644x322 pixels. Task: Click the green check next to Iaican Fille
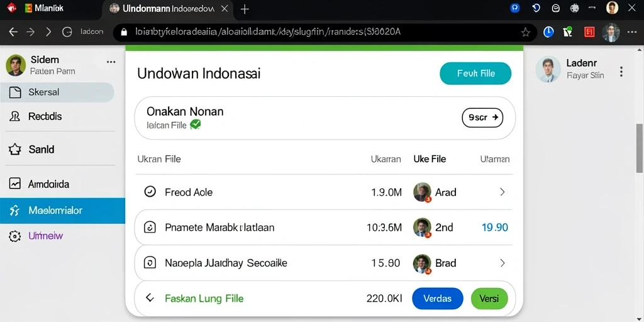[196, 125]
